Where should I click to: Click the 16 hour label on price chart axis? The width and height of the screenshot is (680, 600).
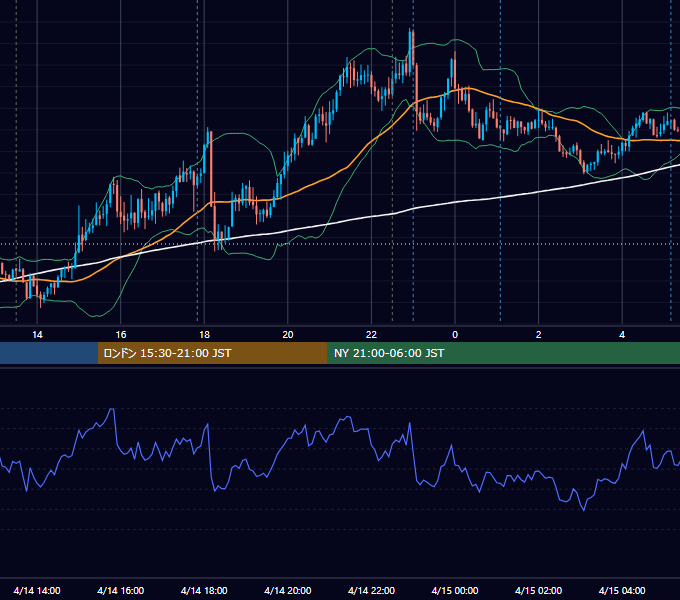[121, 335]
